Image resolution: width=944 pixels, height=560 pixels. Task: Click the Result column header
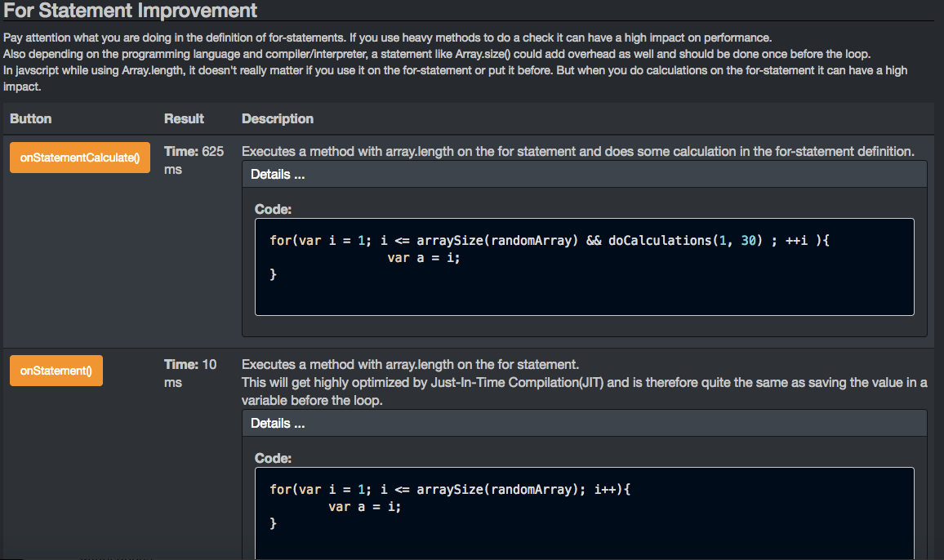tap(184, 119)
